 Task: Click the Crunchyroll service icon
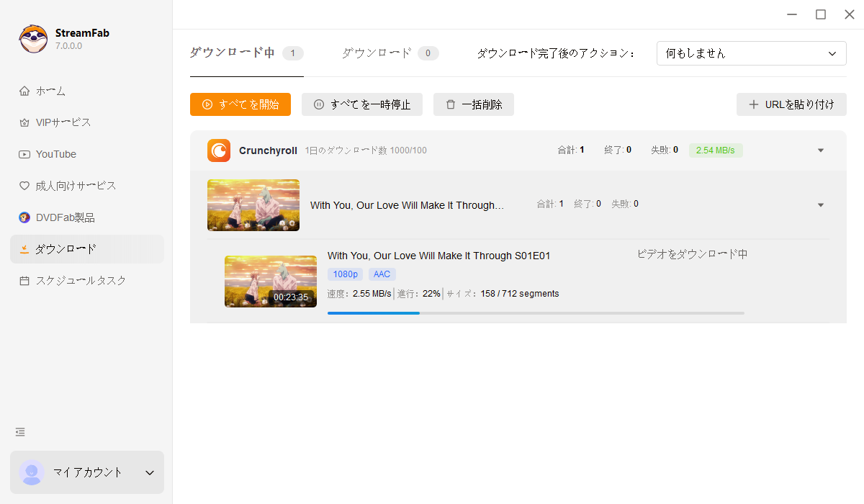pos(219,150)
